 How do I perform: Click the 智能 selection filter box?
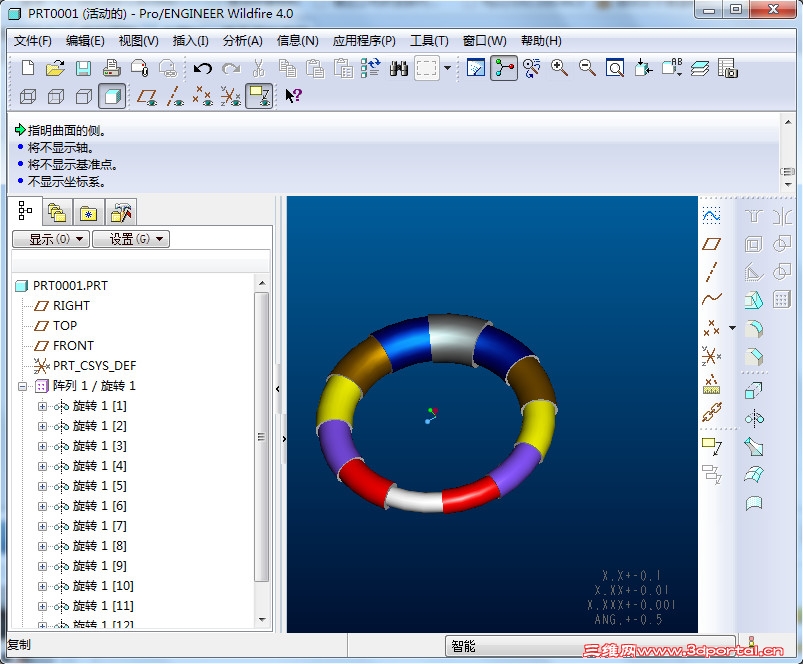coord(590,647)
